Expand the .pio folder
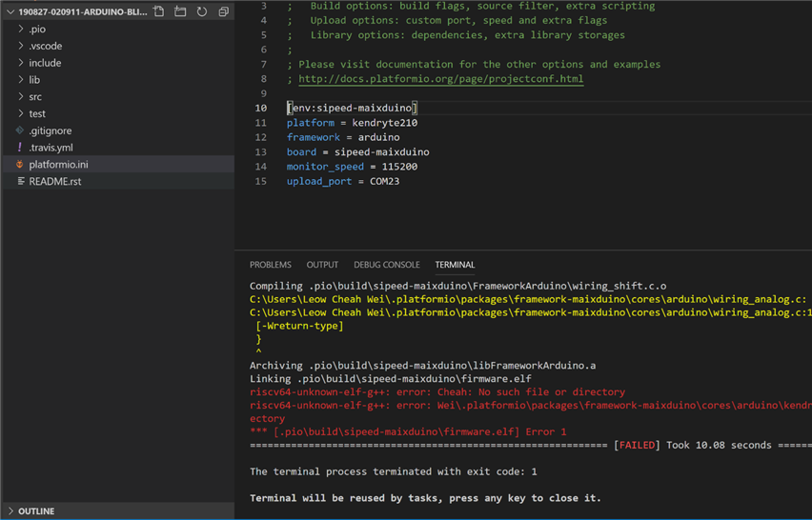The width and height of the screenshot is (812, 520). pyautogui.click(x=36, y=30)
